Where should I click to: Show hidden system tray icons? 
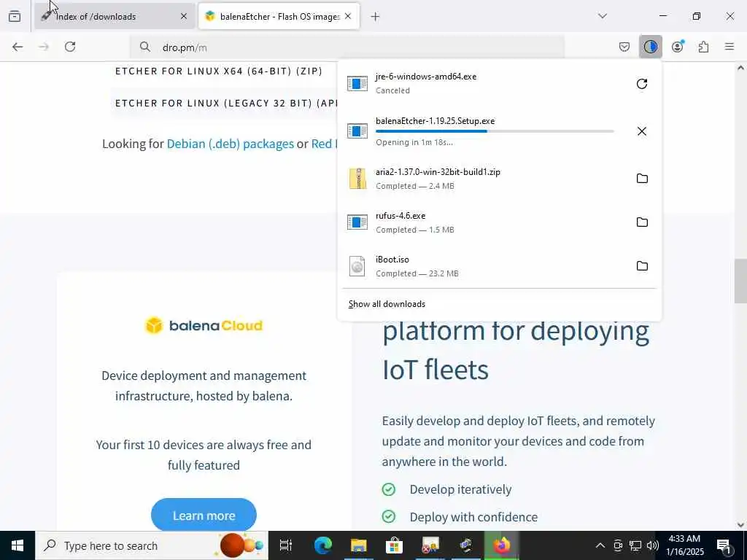tap(600, 545)
